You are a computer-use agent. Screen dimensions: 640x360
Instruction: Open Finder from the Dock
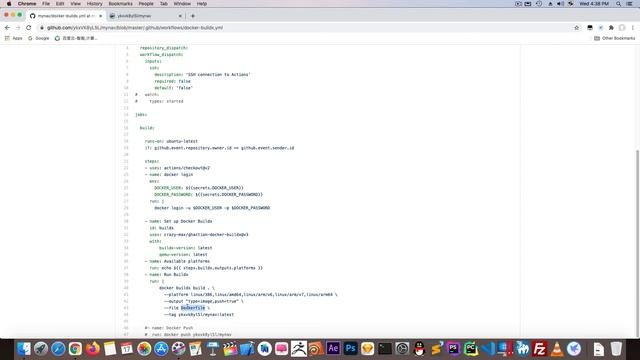24,349
